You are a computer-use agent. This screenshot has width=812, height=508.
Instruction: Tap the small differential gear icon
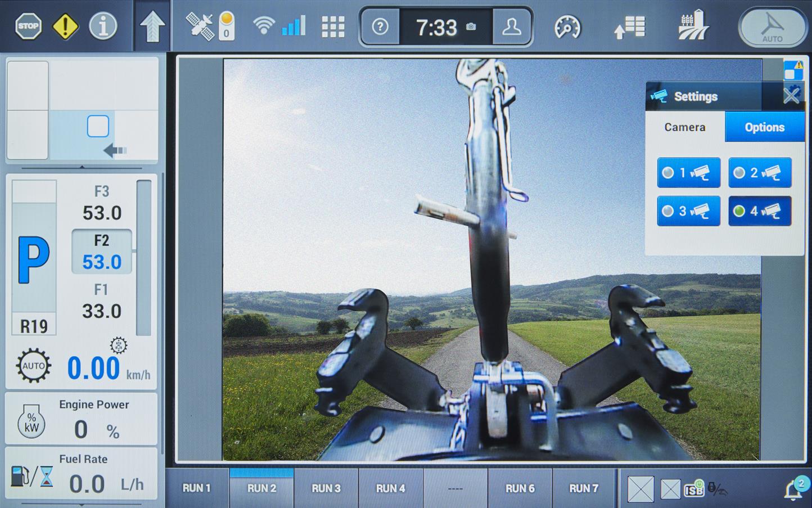pos(119,345)
